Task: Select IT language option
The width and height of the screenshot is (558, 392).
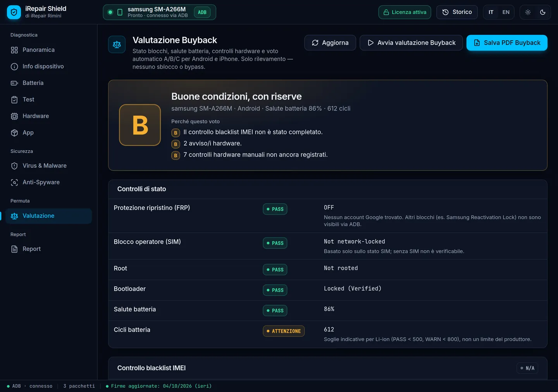Action: point(491,12)
